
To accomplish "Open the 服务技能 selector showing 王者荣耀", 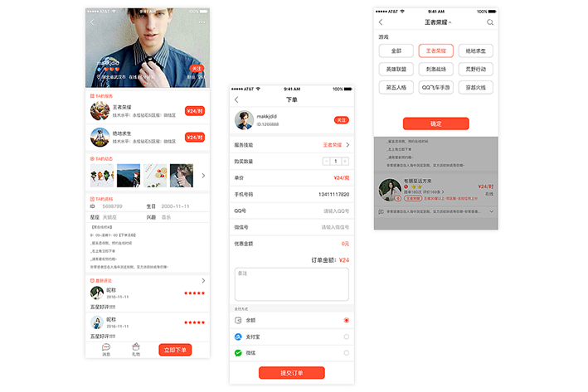I will [x=292, y=145].
